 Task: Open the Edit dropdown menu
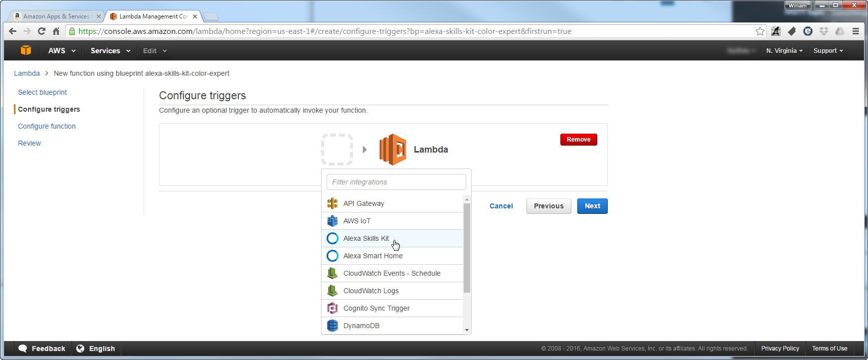coord(155,51)
